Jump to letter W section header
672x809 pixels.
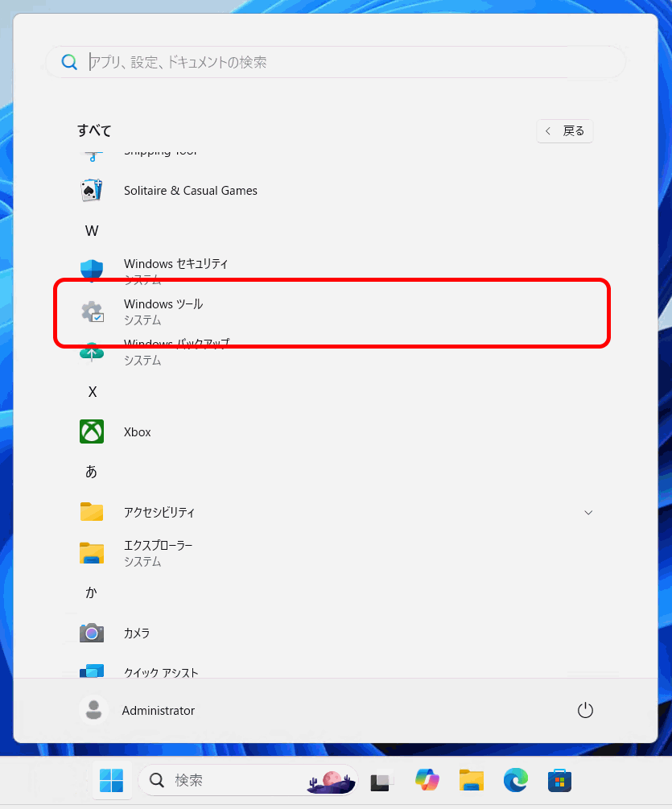click(x=92, y=231)
